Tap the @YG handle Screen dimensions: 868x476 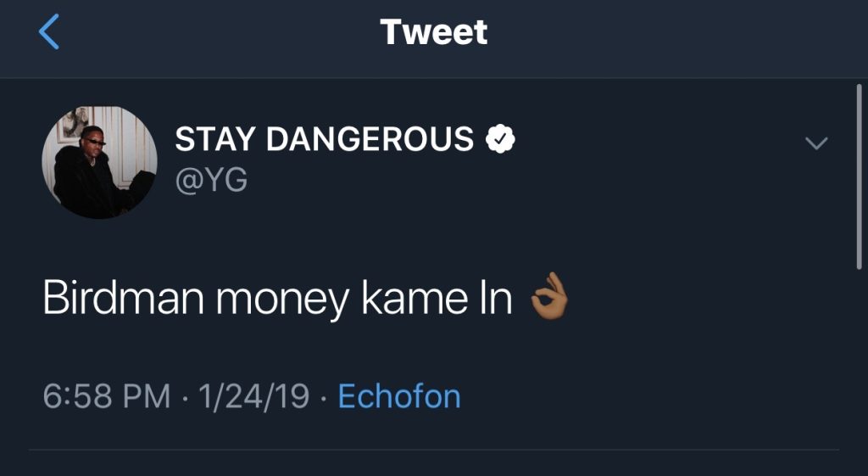tap(211, 181)
